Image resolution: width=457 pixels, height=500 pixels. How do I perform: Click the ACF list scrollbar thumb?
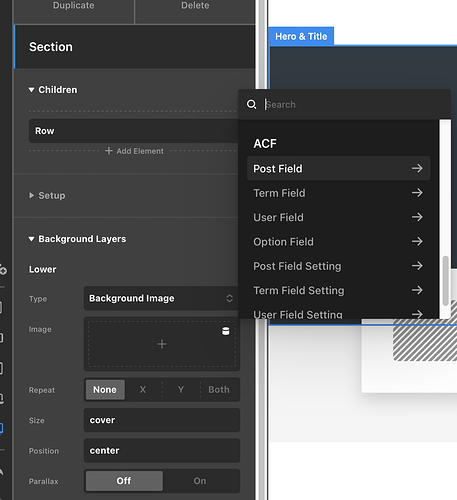[445, 281]
